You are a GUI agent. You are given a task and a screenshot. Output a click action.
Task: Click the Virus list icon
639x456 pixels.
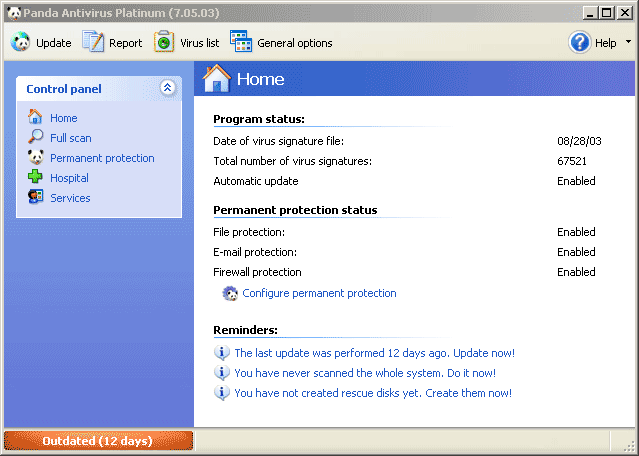tap(164, 42)
